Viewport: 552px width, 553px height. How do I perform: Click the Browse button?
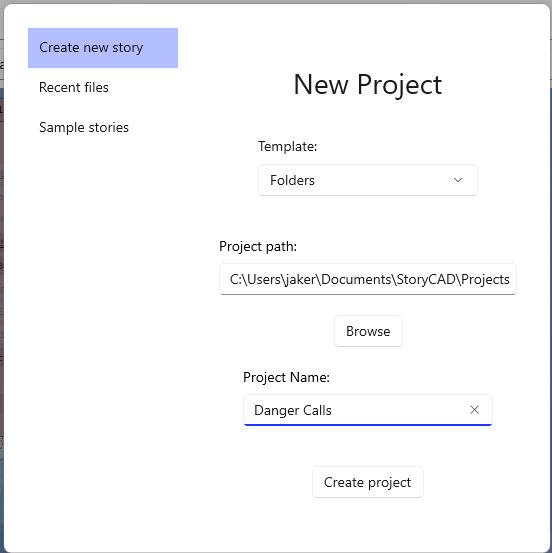click(368, 331)
